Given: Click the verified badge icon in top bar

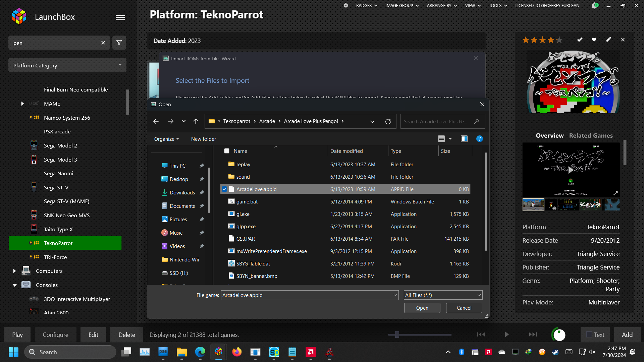Looking at the screenshot, I should click(346, 5).
